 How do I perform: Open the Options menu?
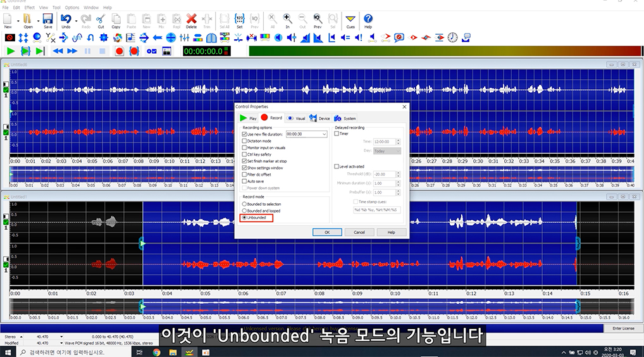click(x=72, y=8)
